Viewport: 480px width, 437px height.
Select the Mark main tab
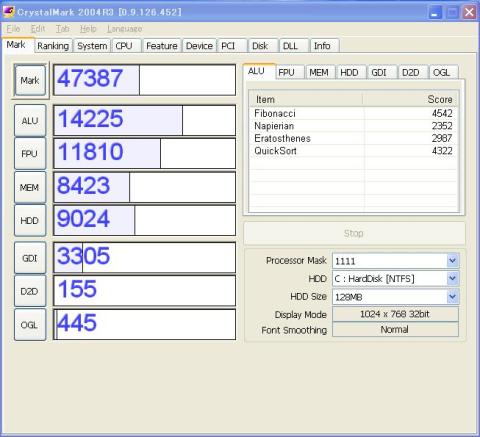(x=17, y=45)
